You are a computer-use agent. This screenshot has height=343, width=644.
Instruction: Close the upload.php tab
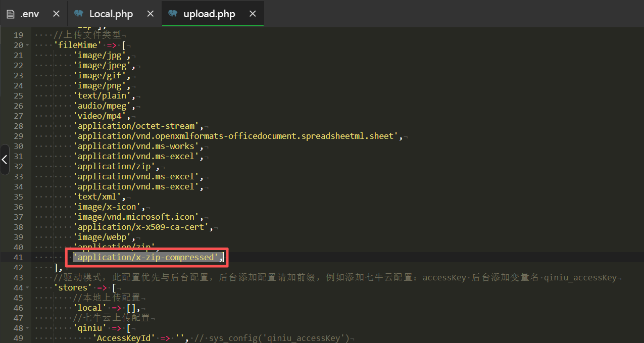pyautogui.click(x=253, y=14)
